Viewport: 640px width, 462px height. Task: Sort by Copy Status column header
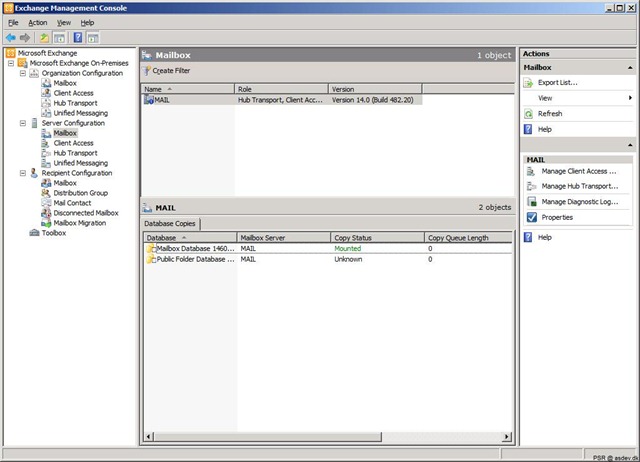click(378, 238)
